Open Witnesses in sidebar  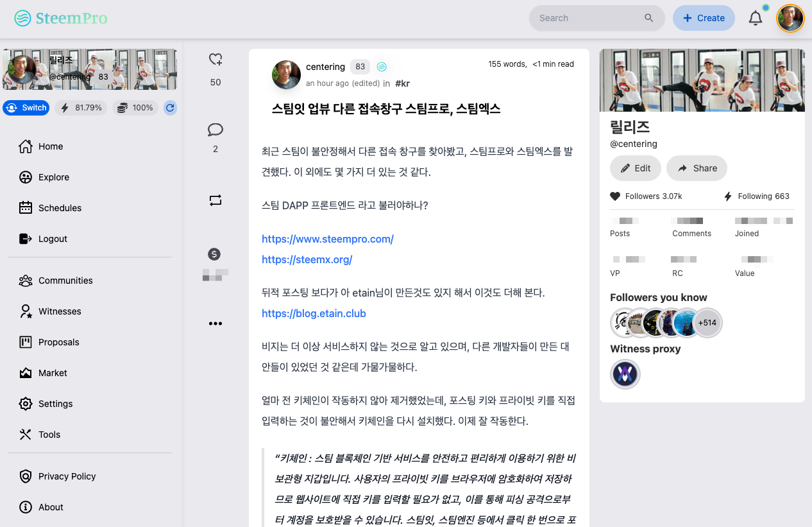[x=50, y=311]
